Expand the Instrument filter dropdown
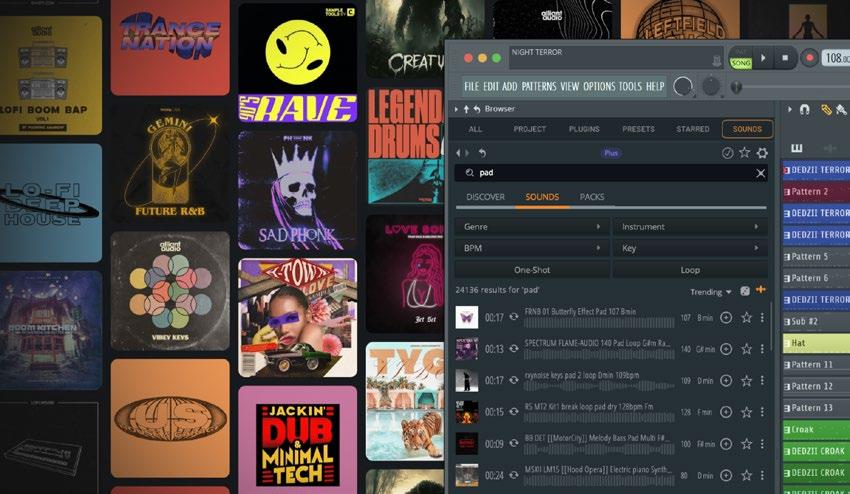850x494 pixels. [690, 227]
